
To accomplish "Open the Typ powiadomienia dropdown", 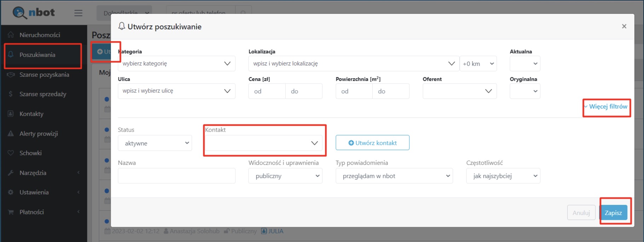I will pos(394,176).
